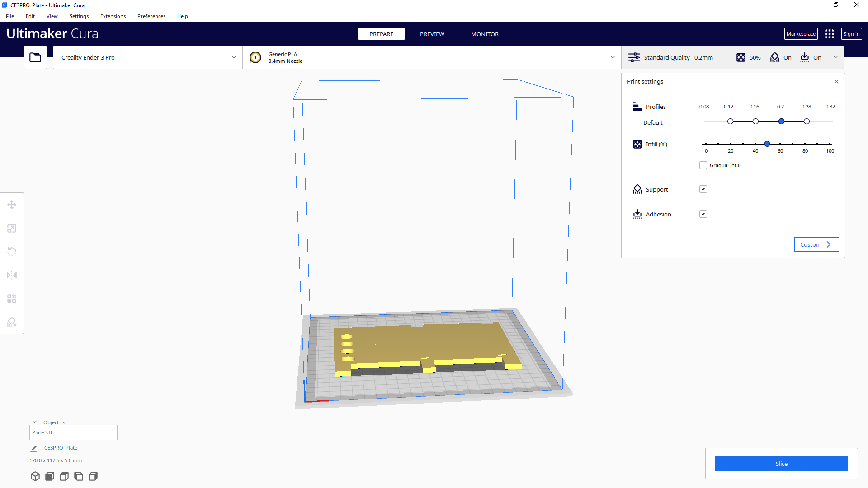Open the Preferences menu
Screen dimensions: 868x488
pyautogui.click(x=151, y=16)
